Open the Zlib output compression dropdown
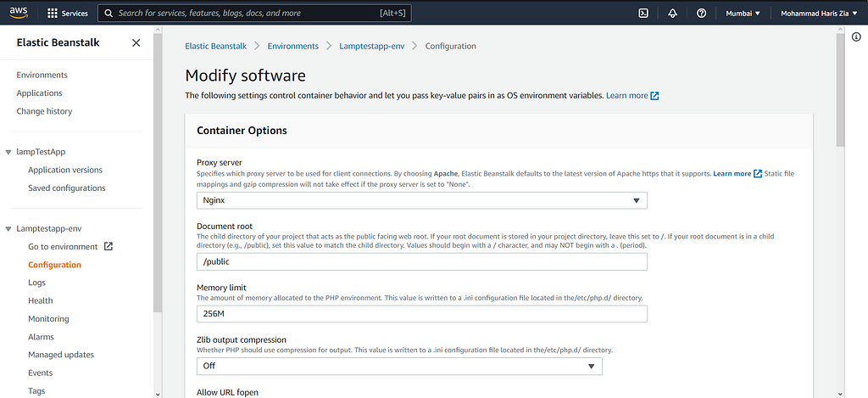Screen dimensions: 868x398 tap(400, 366)
